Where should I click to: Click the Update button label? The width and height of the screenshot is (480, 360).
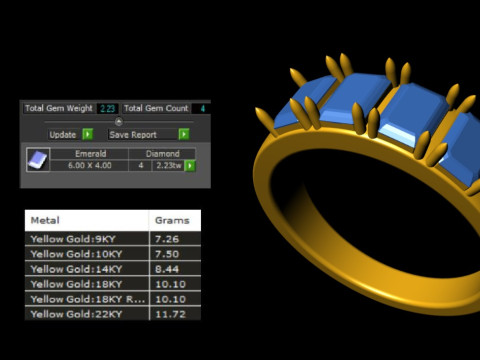coord(63,135)
